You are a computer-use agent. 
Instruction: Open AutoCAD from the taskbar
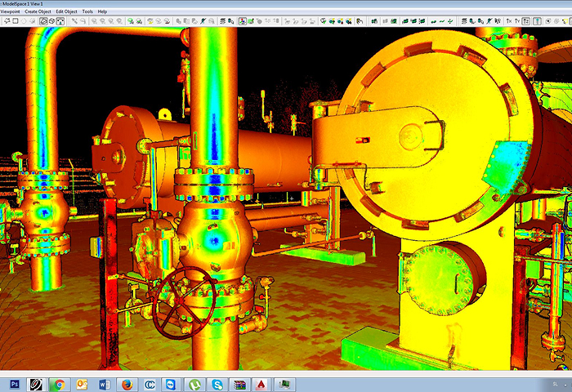(261, 383)
